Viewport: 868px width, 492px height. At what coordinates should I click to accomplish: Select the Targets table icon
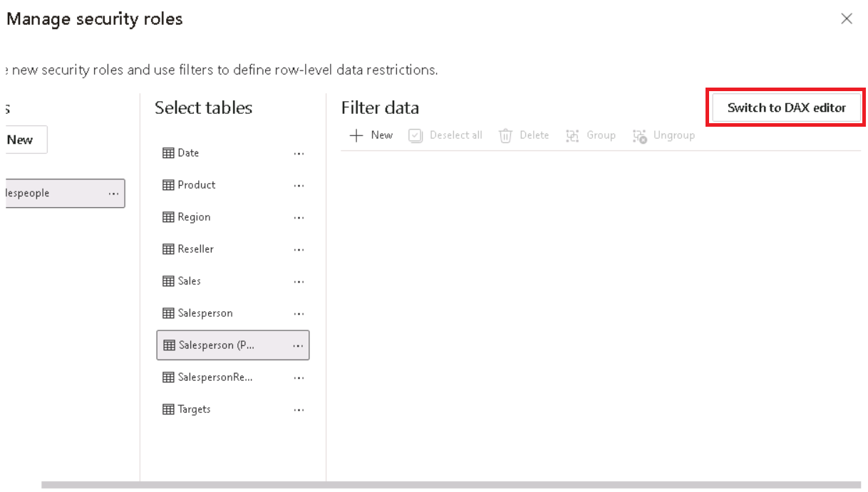click(x=168, y=409)
